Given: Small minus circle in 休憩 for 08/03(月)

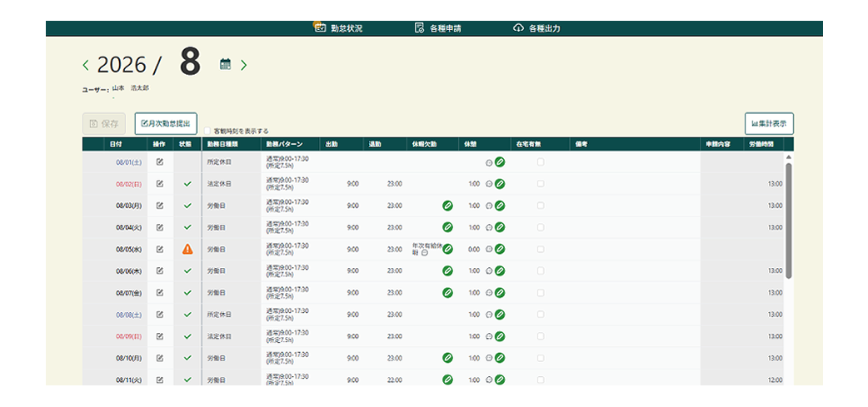Looking at the screenshot, I should (489, 206).
